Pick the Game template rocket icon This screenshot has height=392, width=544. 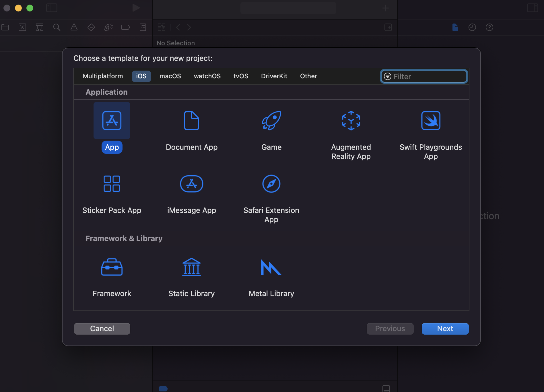tap(271, 121)
